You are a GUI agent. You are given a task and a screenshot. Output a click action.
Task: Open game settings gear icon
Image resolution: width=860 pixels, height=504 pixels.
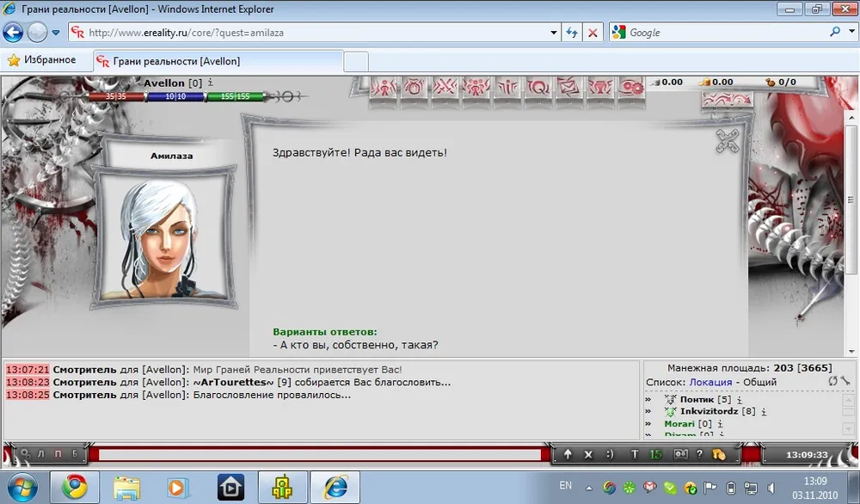(633, 86)
